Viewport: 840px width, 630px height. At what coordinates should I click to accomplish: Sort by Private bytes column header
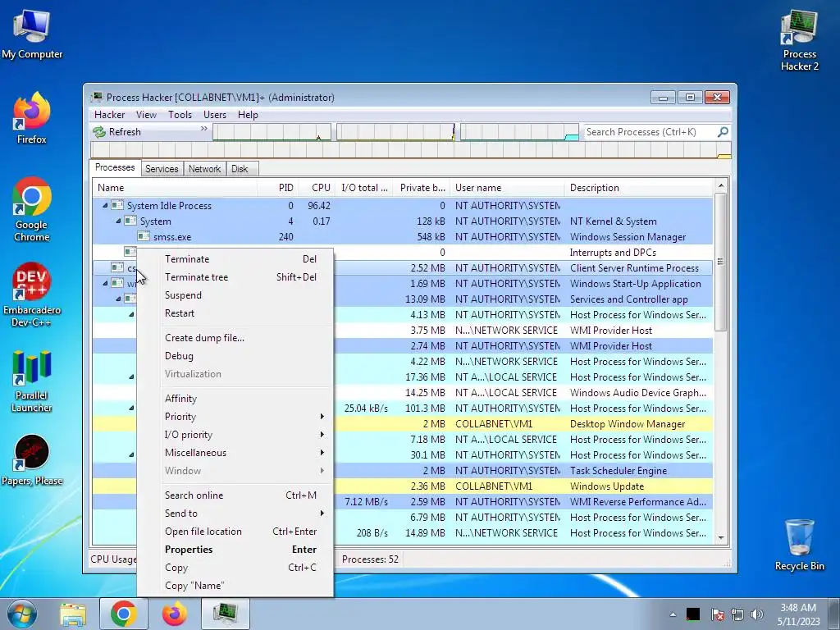coord(421,188)
